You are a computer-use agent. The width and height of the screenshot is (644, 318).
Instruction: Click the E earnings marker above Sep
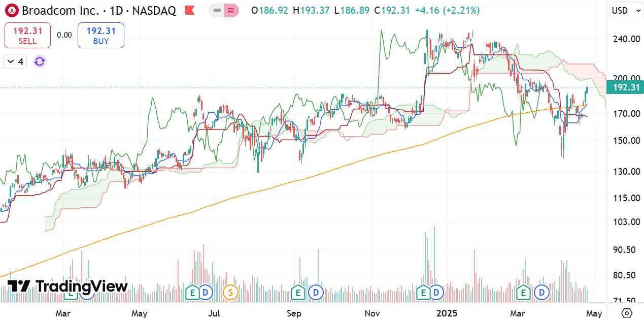[x=297, y=293]
